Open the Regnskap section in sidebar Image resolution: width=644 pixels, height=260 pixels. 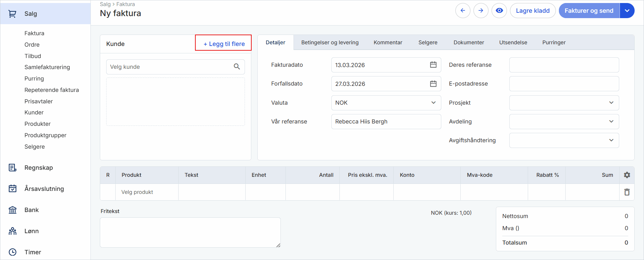click(39, 168)
